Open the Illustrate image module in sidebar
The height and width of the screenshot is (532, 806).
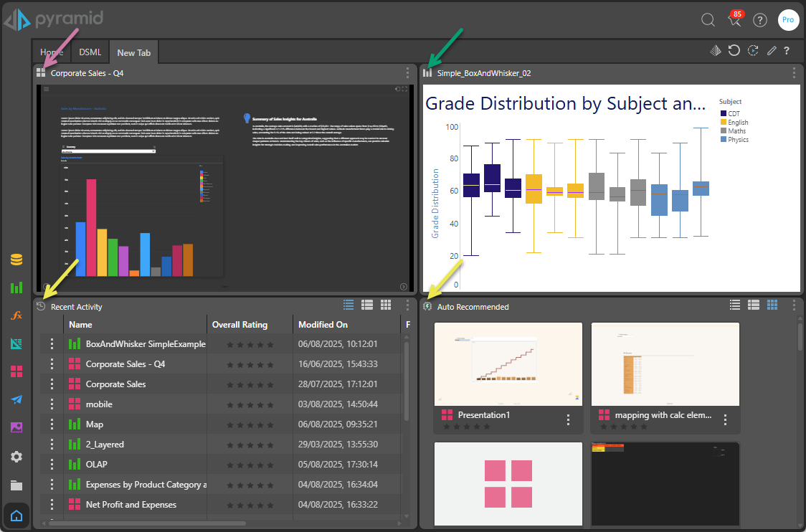pos(16,427)
